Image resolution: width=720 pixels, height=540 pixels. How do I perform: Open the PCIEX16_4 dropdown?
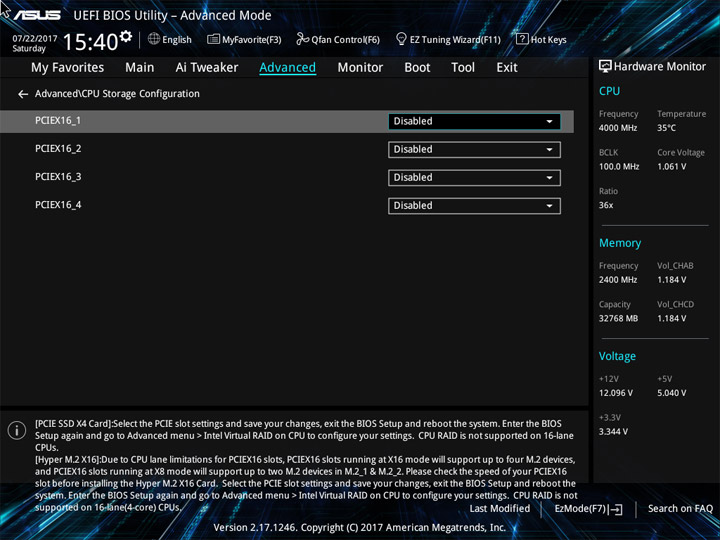pos(474,206)
